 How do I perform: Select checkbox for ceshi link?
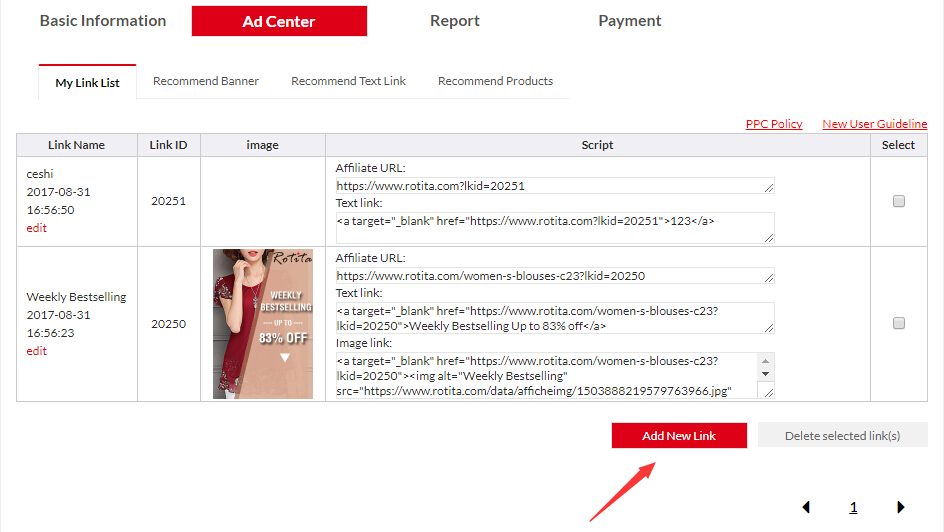tap(899, 201)
